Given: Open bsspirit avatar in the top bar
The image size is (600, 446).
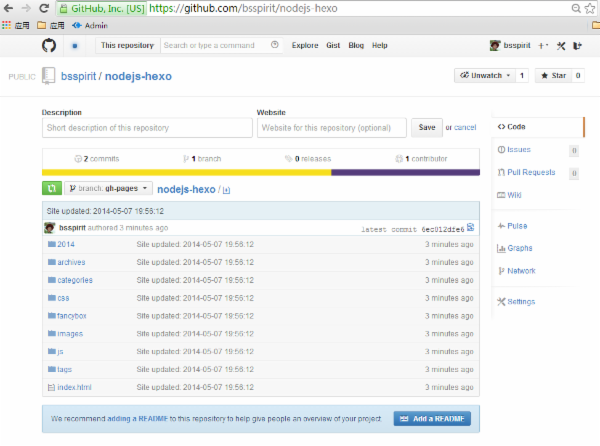Looking at the screenshot, I should (x=495, y=46).
